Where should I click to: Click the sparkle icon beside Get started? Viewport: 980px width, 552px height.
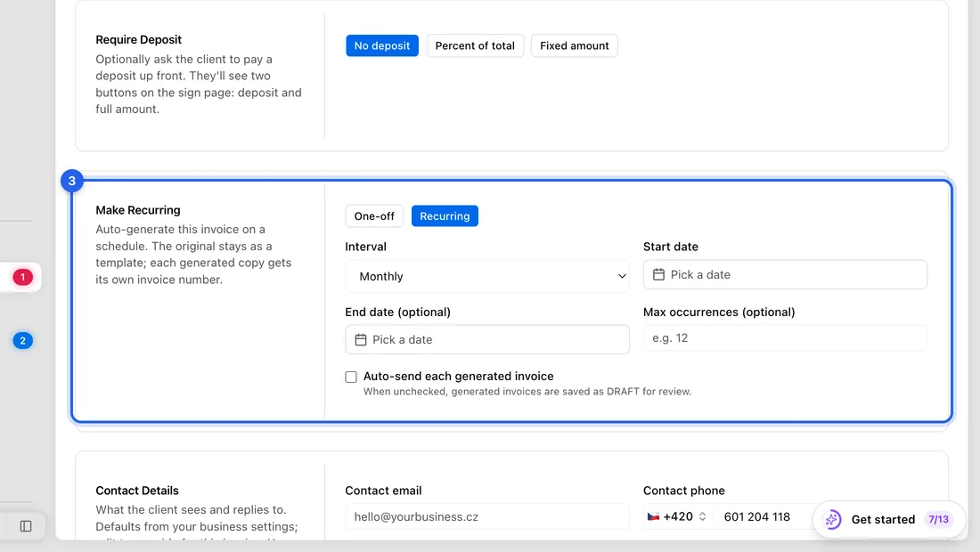(833, 520)
